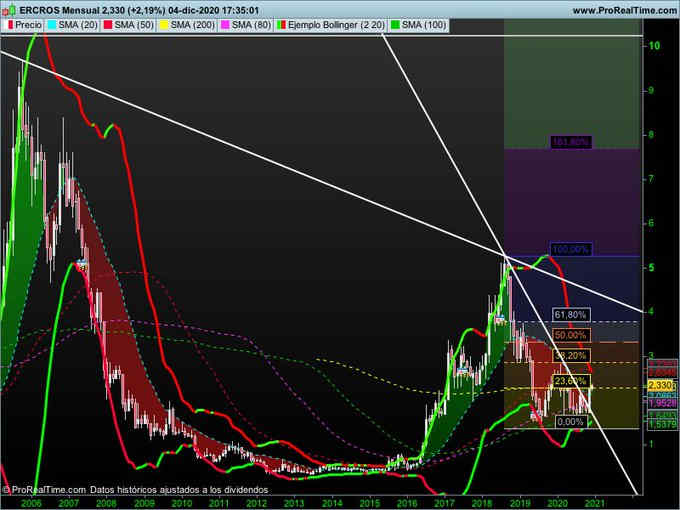
Task: Click the yellow SMA (200) color swatch
Action: (x=163, y=25)
